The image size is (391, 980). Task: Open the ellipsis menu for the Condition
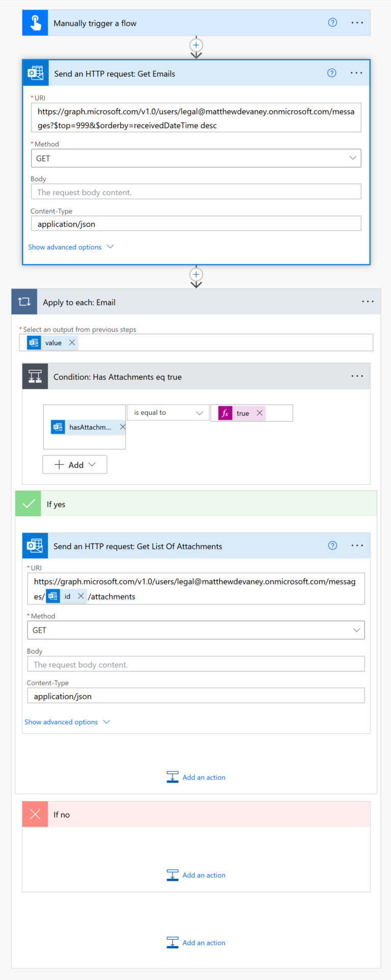click(x=357, y=376)
